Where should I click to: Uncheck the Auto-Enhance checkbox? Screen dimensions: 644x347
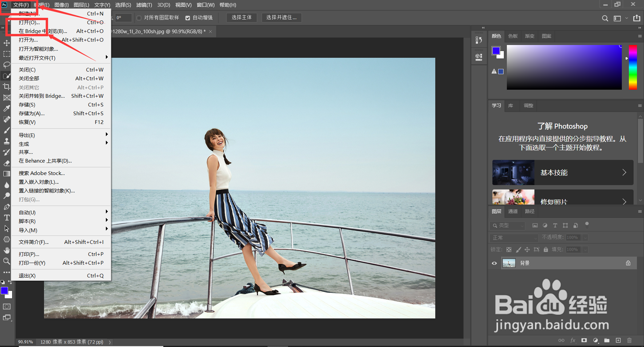click(x=188, y=18)
